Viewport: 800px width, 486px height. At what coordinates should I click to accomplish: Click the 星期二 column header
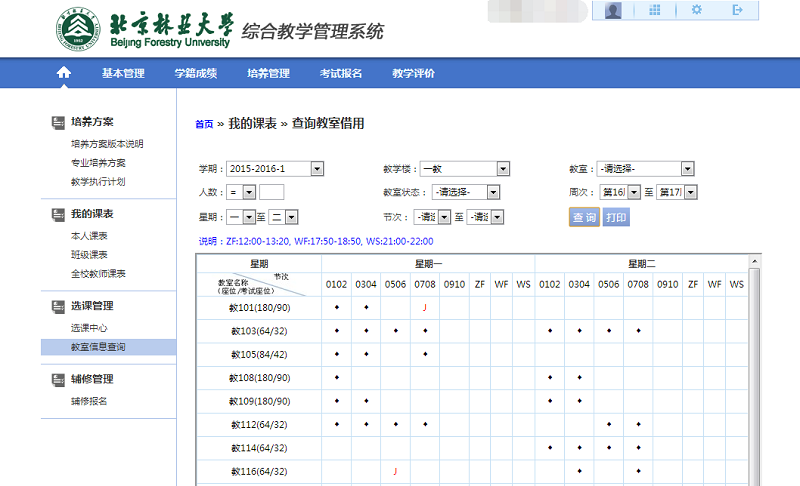[x=641, y=264]
